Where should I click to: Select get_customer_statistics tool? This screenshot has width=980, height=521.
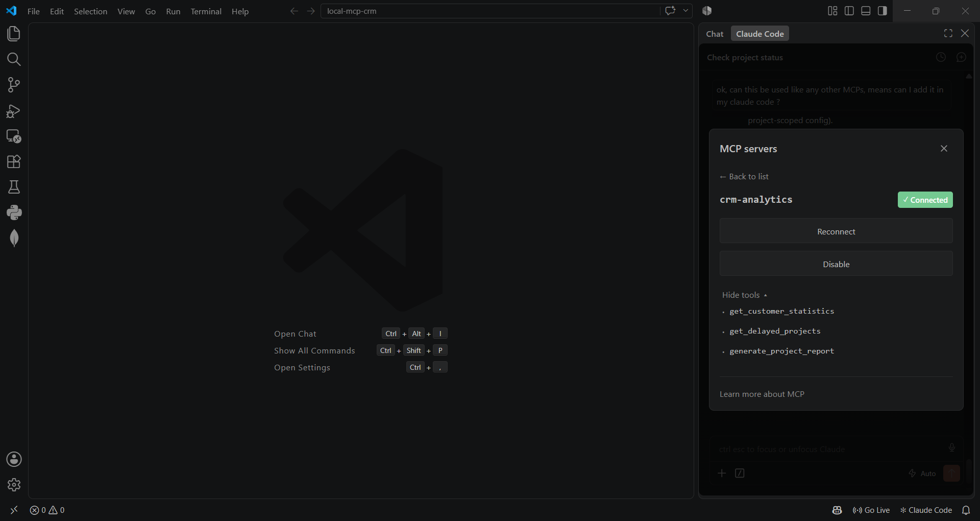pos(781,311)
